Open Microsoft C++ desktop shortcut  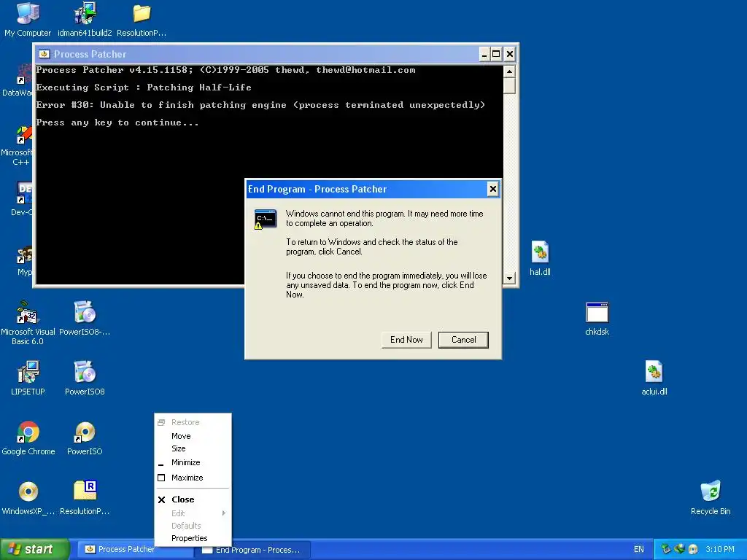(18, 145)
